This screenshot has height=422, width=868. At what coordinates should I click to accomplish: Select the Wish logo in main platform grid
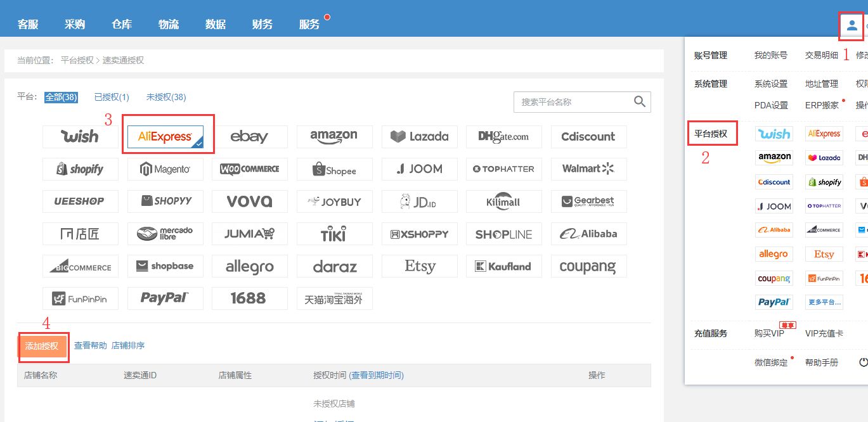click(x=81, y=136)
